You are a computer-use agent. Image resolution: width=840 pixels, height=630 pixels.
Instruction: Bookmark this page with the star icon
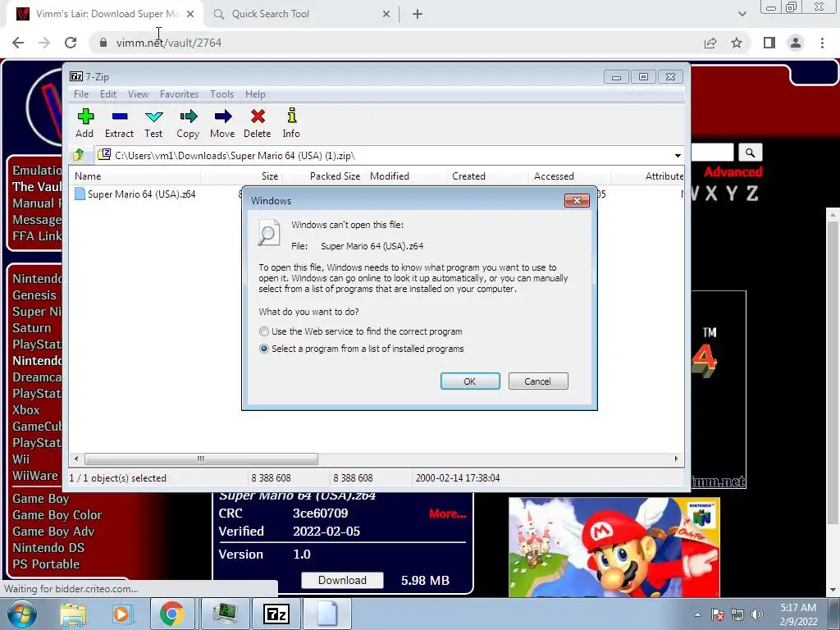737,43
